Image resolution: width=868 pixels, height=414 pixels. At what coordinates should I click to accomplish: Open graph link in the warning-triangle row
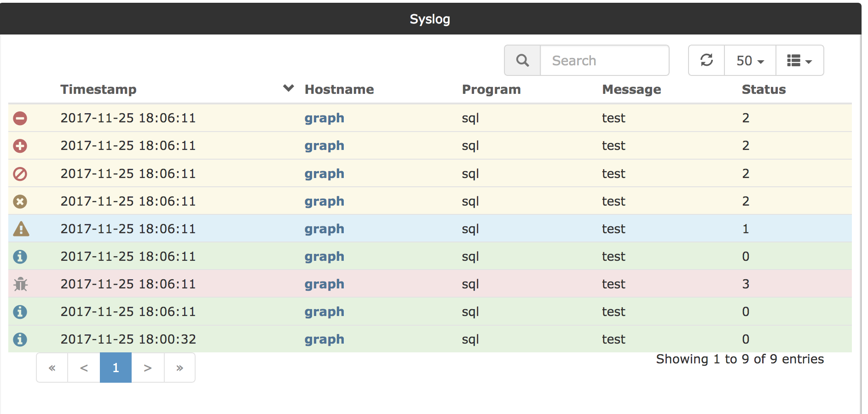324,230
